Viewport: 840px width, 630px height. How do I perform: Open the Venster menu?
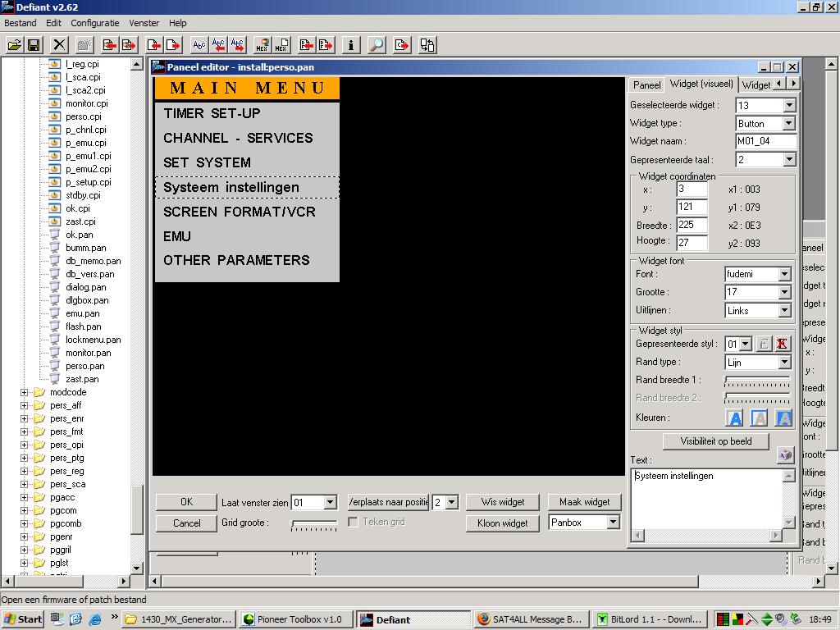(x=144, y=23)
